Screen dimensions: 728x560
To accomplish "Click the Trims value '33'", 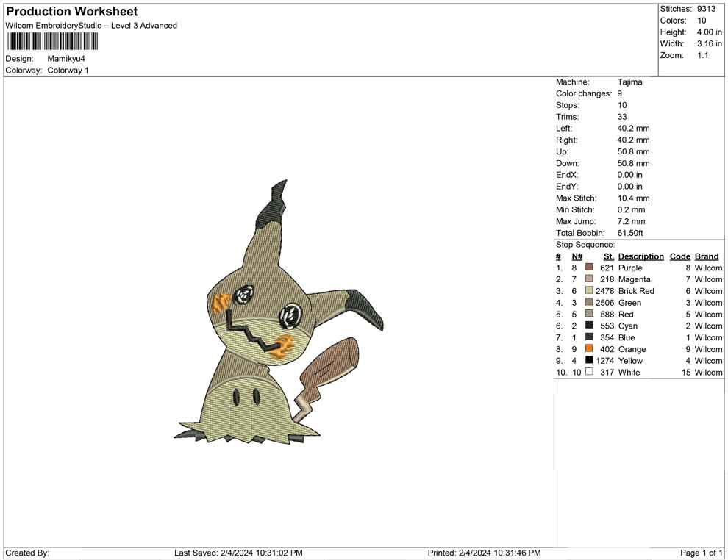I will tap(622, 116).
